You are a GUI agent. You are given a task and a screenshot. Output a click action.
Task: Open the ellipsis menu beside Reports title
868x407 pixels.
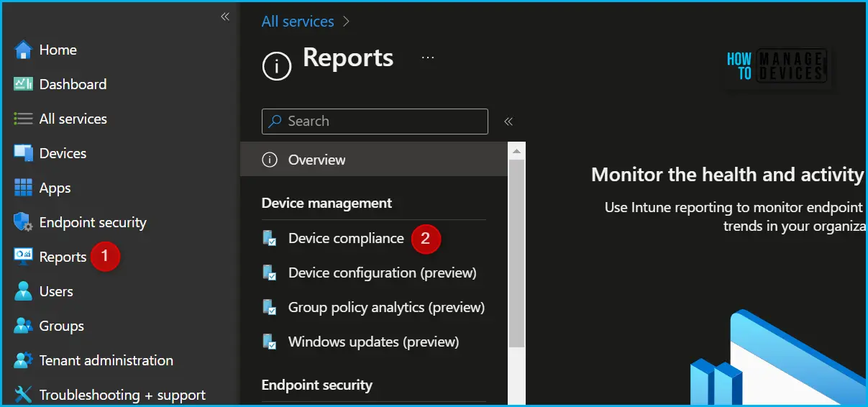pyautogui.click(x=428, y=58)
